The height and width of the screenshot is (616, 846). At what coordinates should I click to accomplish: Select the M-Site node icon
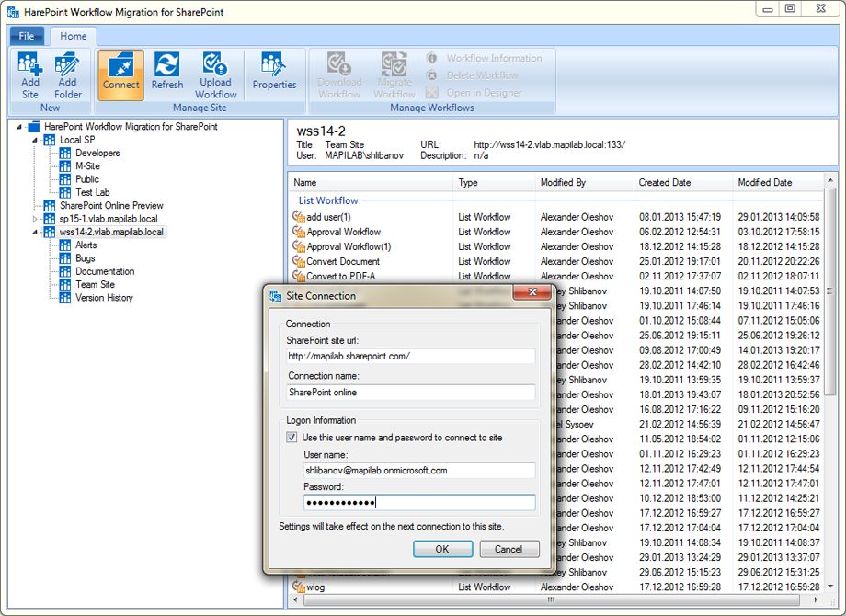tap(65, 166)
